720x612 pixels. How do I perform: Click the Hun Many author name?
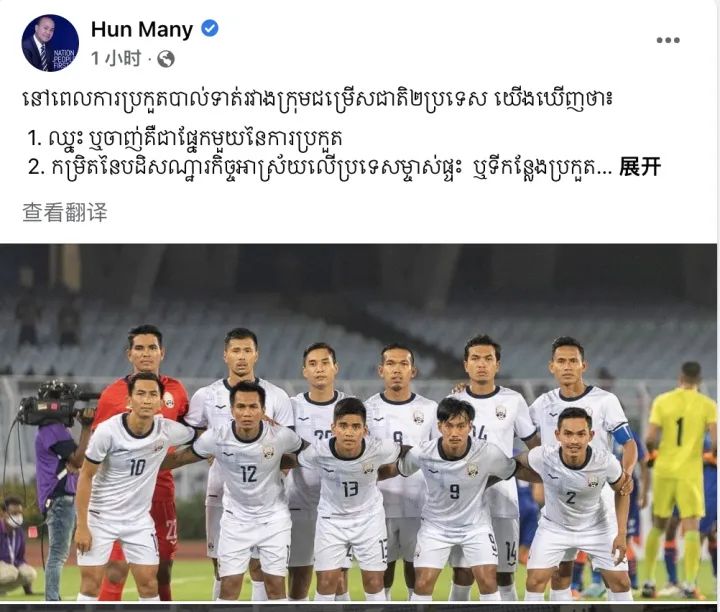(x=142, y=29)
